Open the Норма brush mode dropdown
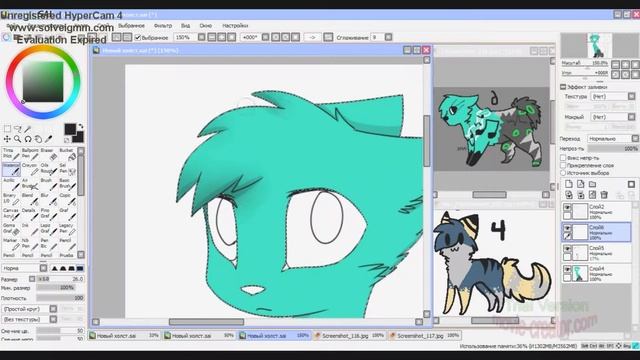Image resolution: width=640 pixels, height=360 pixels. click(x=24, y=268)
